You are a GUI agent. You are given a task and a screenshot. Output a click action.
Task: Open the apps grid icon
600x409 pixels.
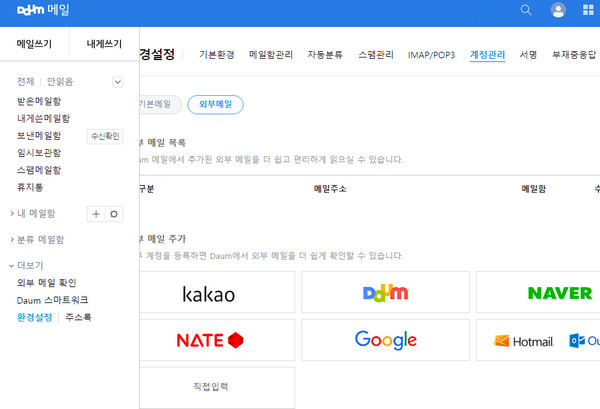(x=588, y=10)
